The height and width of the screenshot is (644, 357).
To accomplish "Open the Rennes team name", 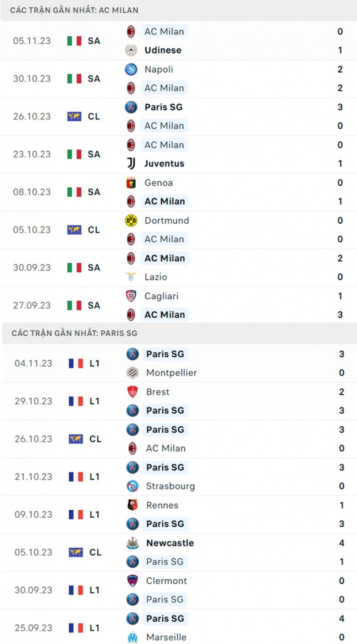I will click(x=162, y=505).
